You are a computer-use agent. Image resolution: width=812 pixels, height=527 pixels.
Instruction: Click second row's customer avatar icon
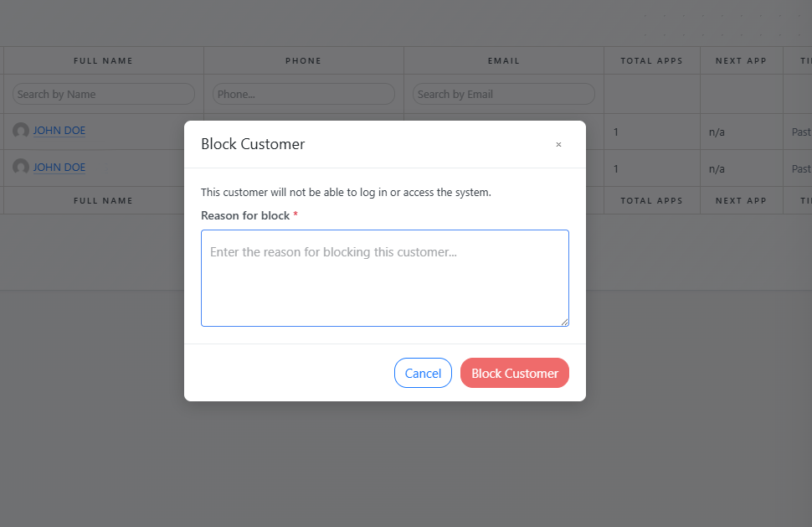tap(21, 168)
